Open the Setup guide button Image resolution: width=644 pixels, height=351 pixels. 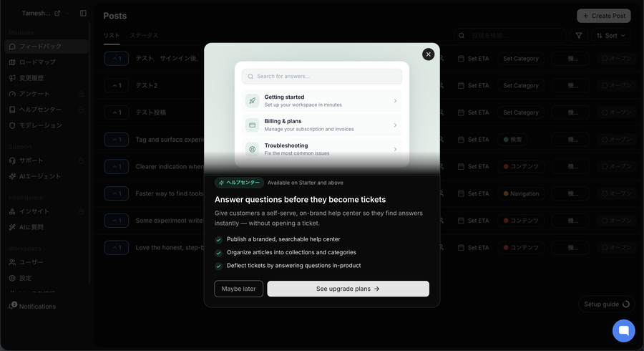tap(607, 304)
